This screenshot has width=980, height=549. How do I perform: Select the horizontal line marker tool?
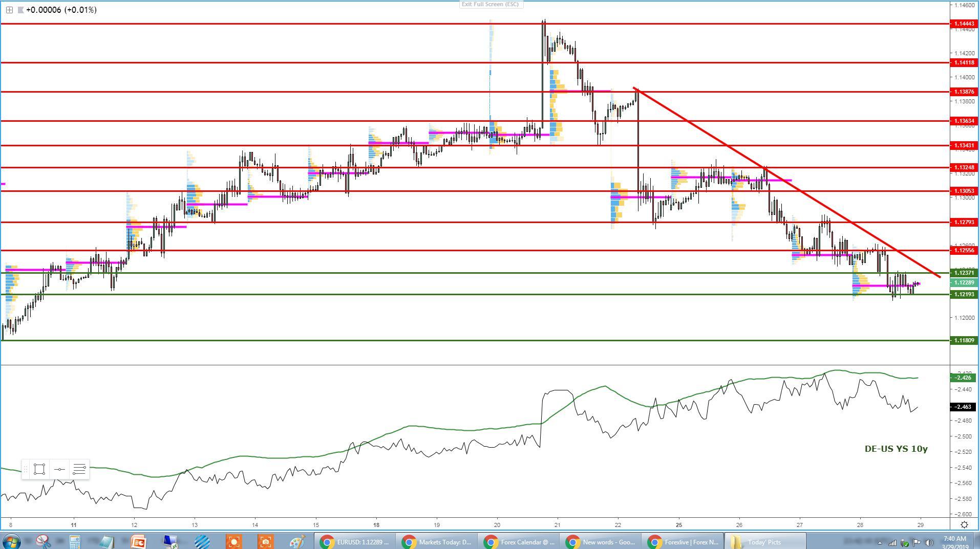click(59, 469)
